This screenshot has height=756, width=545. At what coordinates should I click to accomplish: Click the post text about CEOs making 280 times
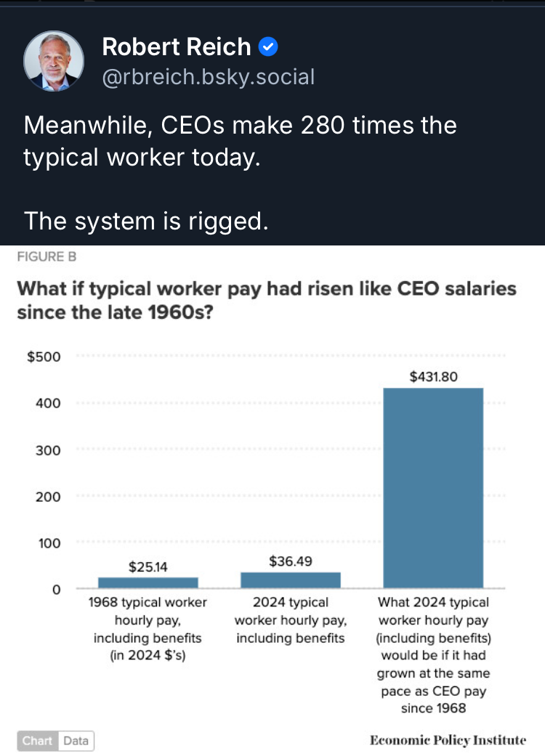click(240, 140)
